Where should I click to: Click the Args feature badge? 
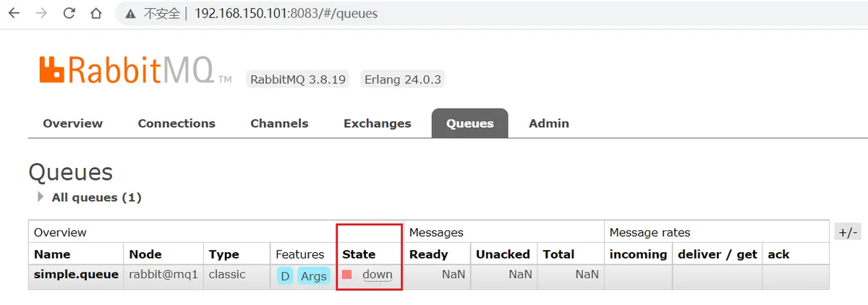(x=313, y=276)
